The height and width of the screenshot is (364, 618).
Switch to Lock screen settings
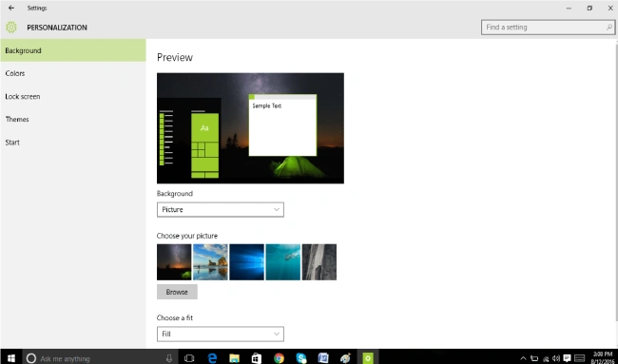pyautogui.click(x=73, y=96)
